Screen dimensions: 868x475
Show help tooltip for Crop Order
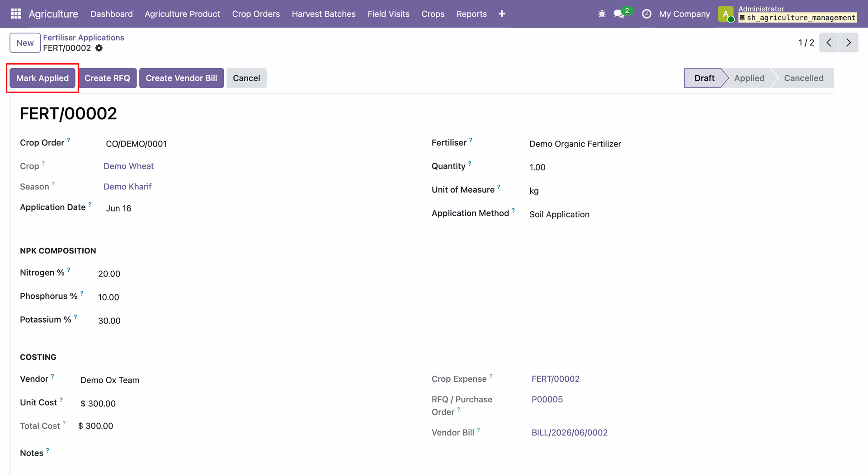68,140
